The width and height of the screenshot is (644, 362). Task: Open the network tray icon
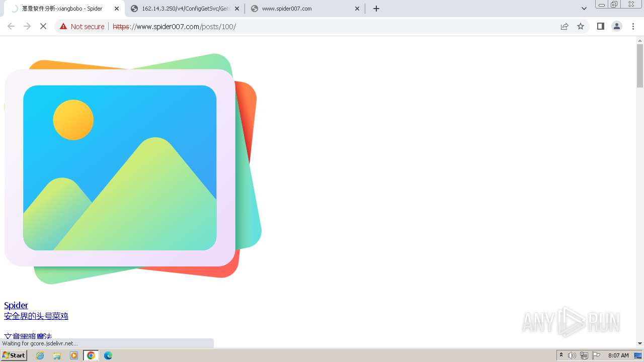(584, 355)
